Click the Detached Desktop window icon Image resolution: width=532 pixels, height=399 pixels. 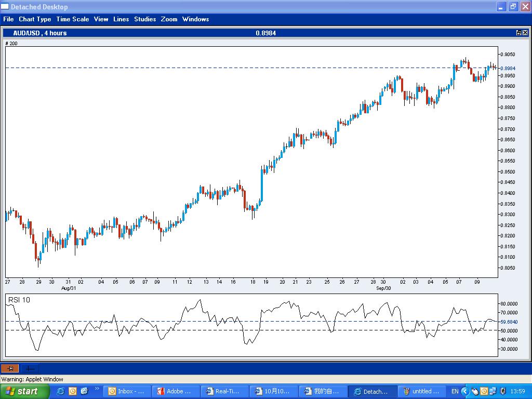coord(5,6)
